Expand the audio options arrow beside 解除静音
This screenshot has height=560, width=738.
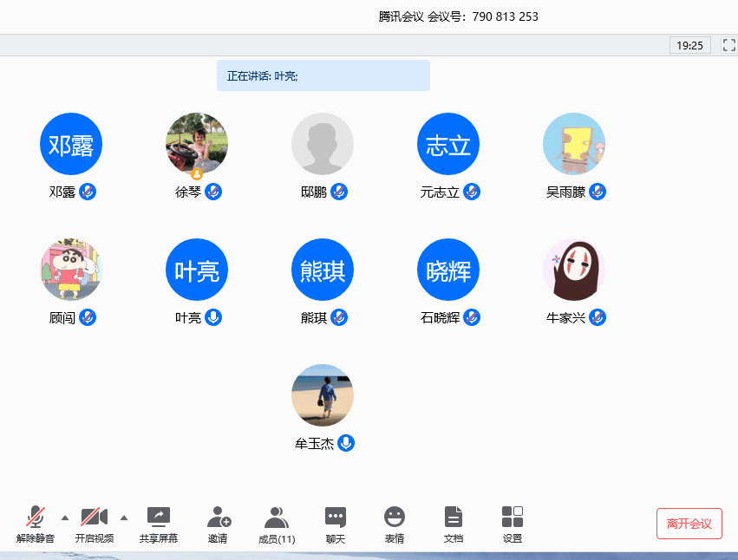(x=65, y=518)
